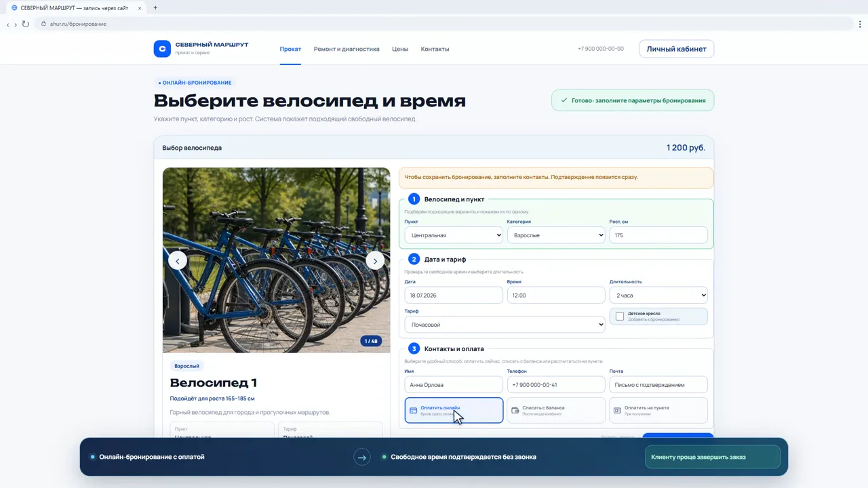Go to Прокат nav tab
The image size is (868, 488).
(290, 49)
